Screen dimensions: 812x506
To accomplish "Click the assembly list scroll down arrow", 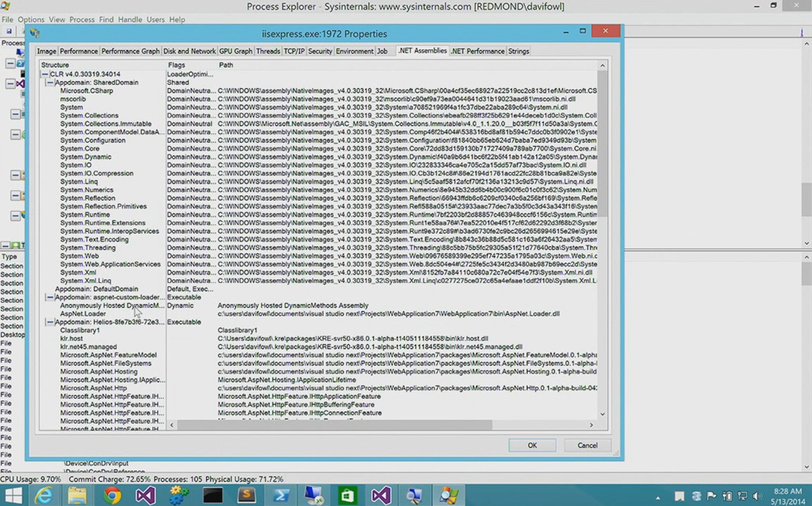I will click(x=603, y=414).
